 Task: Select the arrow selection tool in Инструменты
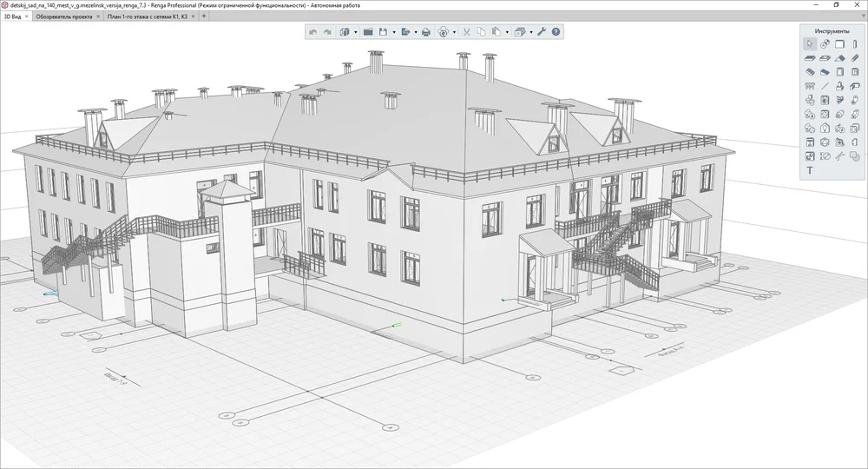[x=809, y=43]
